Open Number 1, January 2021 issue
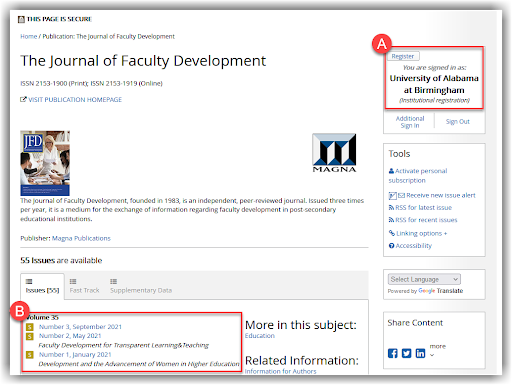 coord(75,354)
